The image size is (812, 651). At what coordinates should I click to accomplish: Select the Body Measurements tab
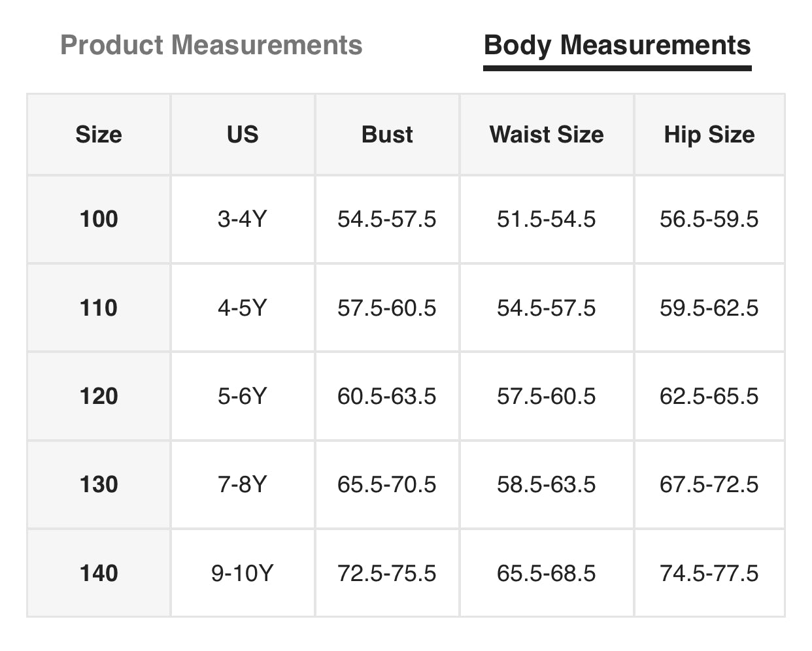click(x=617, y=45)
